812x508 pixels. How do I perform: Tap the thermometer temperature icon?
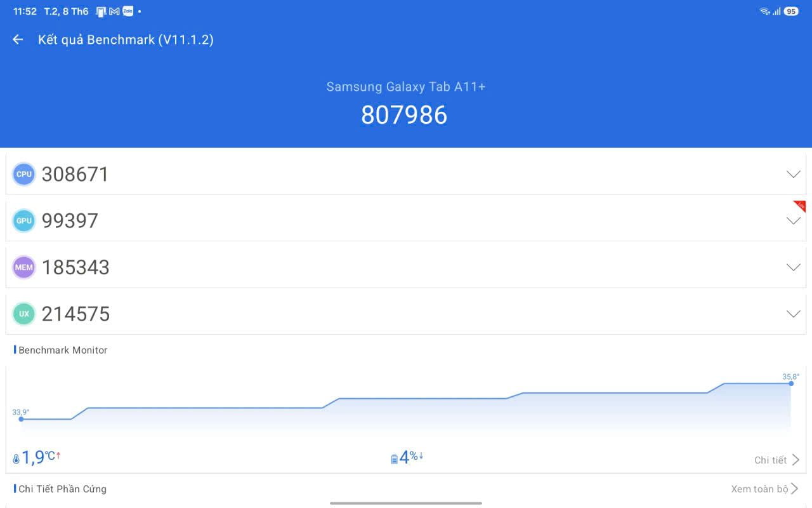click(x=16, y=459)
